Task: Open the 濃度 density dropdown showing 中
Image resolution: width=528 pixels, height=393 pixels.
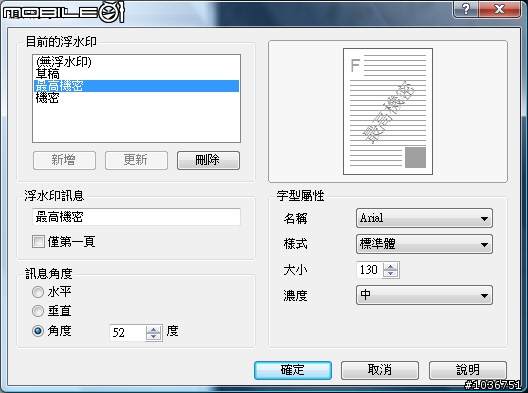Action: (424, 295)
